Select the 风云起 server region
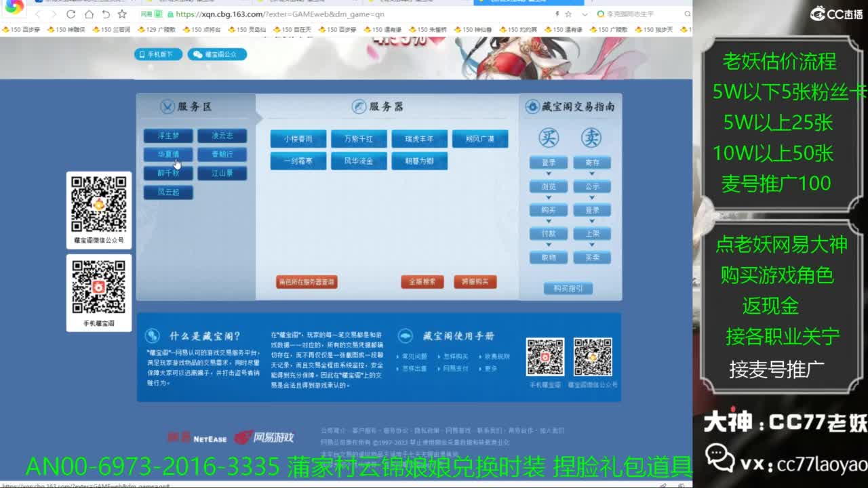 pyautogui.click(x=168, y=192)
